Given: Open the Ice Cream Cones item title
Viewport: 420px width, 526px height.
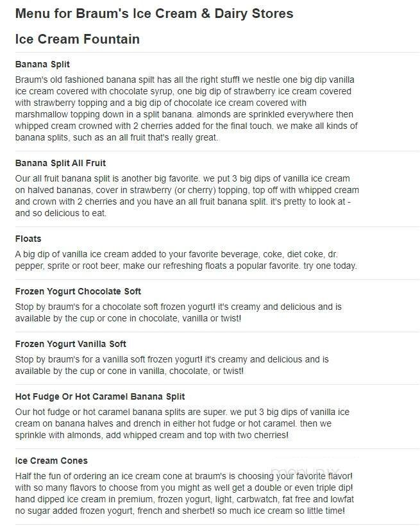Looking at the screenshot, I should tap(51, 461).
